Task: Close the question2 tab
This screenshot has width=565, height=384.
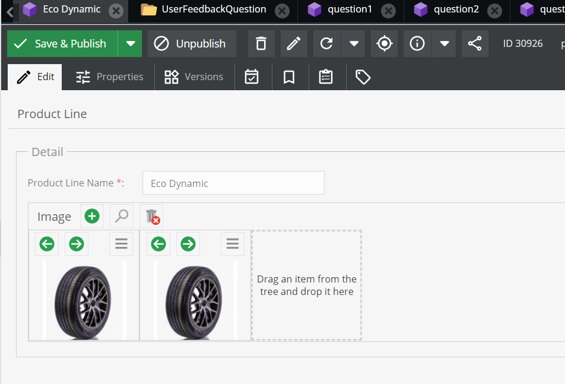Action: (494, 11)
